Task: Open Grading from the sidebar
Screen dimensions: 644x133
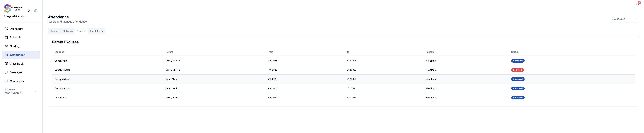Action: [21, 46]
